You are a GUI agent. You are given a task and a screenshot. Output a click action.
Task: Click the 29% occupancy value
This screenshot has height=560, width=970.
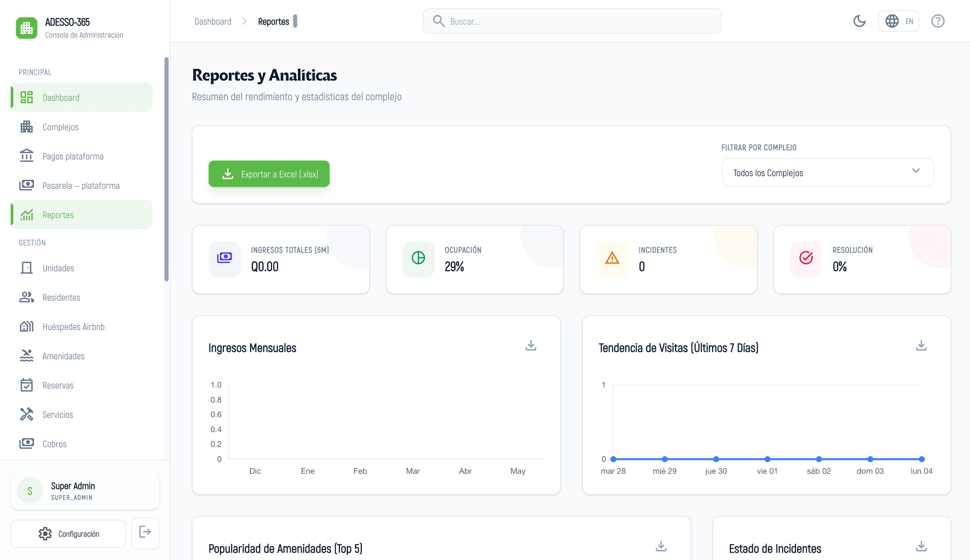pyautogui.click(x=454, y=267)
